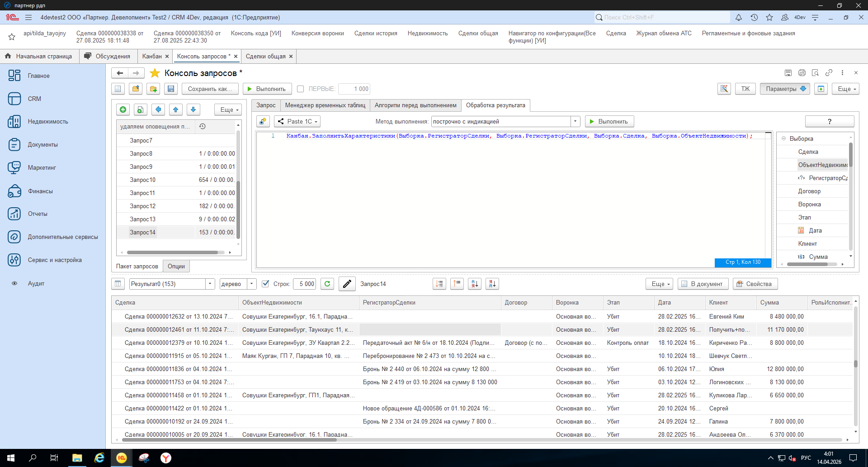Open the Недвижимость section in sidebar
868x467 pixels.
pos(48,122)
